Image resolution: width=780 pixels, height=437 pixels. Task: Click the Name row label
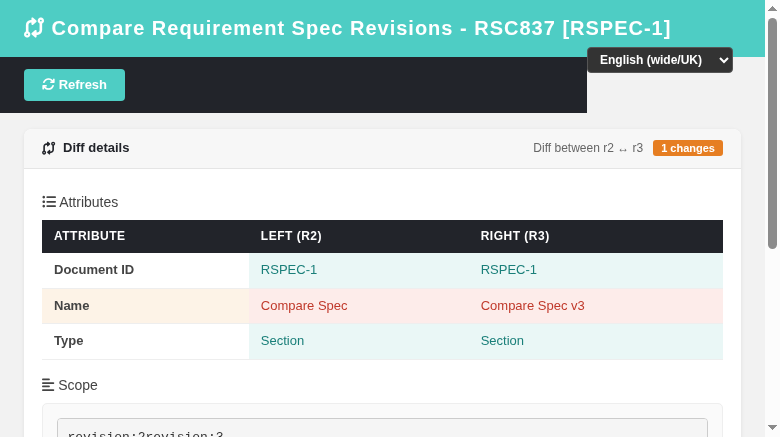coord(72,306)
